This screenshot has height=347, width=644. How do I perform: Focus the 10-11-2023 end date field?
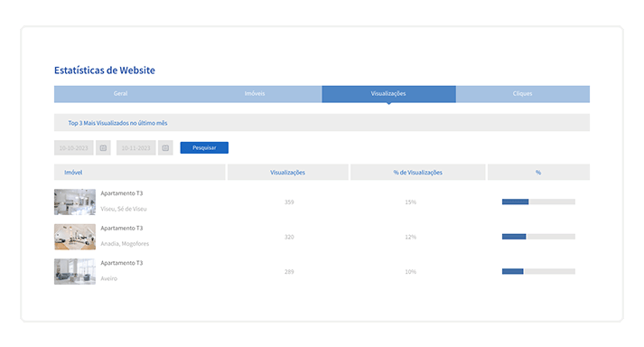[136, 148]
